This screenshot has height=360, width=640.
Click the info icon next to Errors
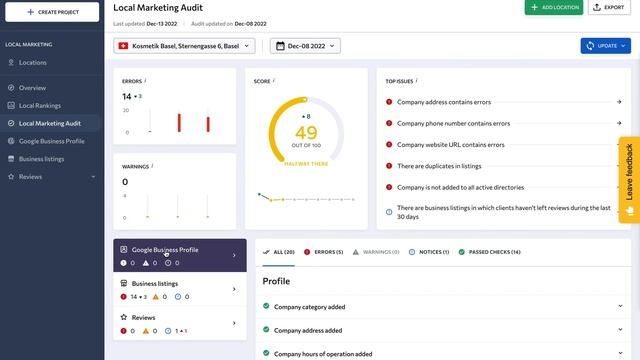coord(145,81)
